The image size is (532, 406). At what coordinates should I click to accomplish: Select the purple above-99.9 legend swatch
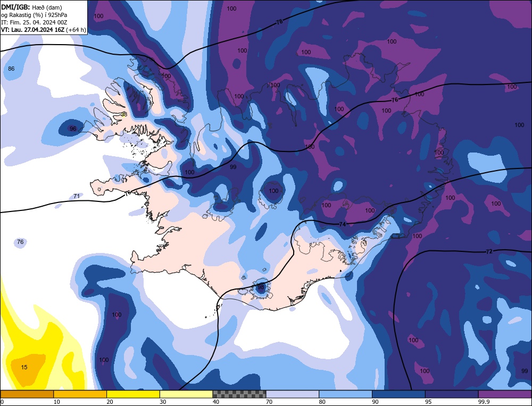tap(505, 394)
